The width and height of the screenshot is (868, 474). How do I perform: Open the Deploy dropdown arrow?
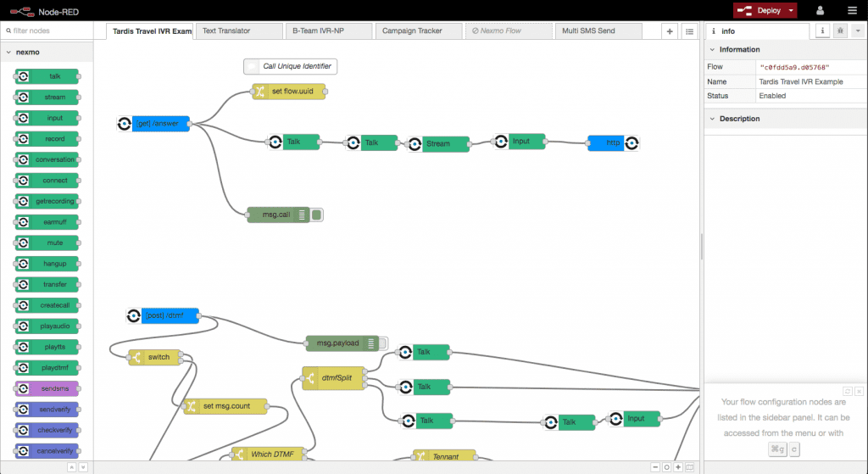791,10
